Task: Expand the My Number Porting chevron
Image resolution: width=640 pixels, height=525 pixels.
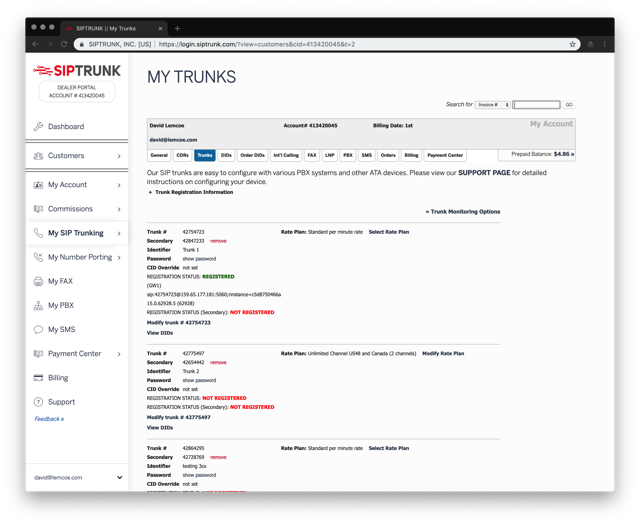Action: pos(119,257)
